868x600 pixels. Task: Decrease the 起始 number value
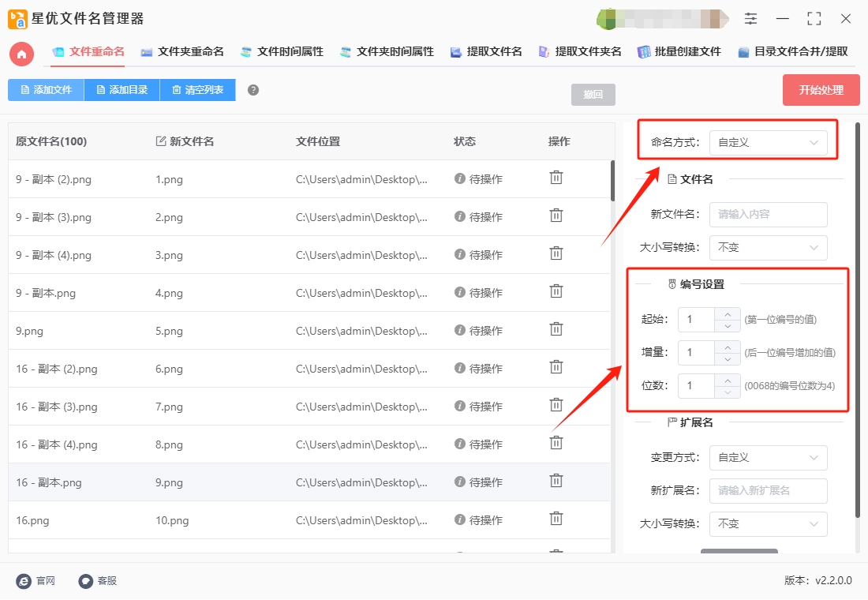tap(728, 326)
